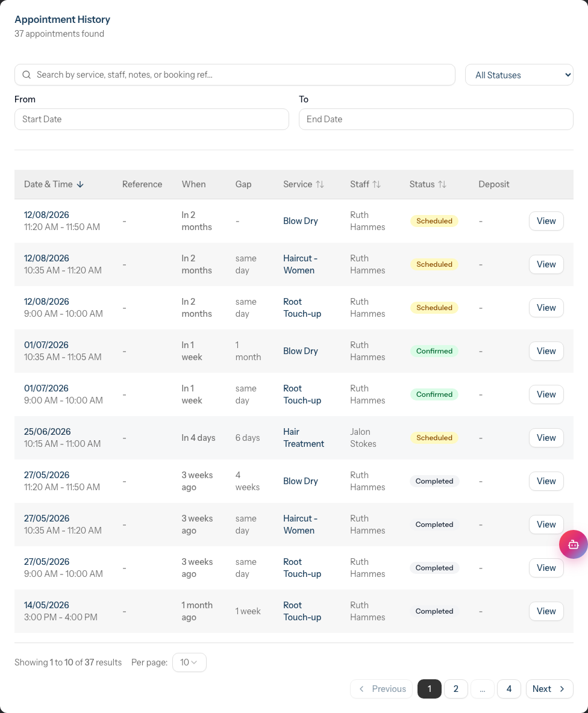Click the 14/05/2026 date cell
The image size is (588, 713).
tap(46, 605)
